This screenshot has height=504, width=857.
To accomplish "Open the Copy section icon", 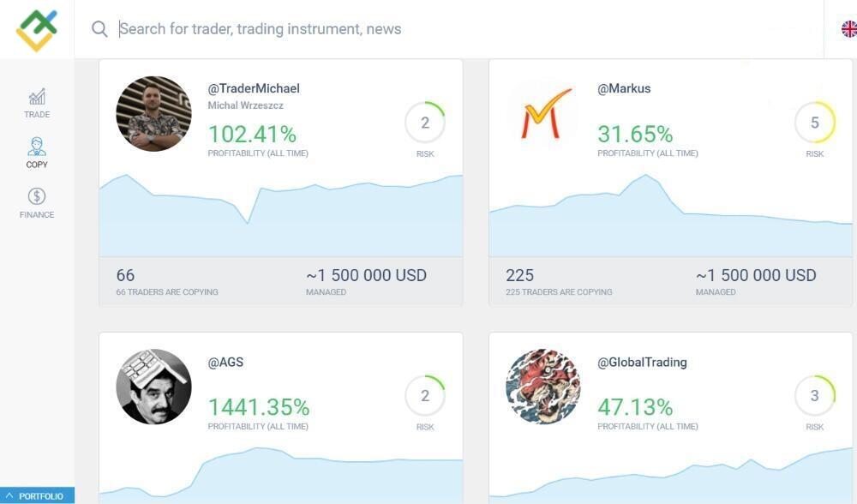I will pyautogui.click(x=37, y=147).
